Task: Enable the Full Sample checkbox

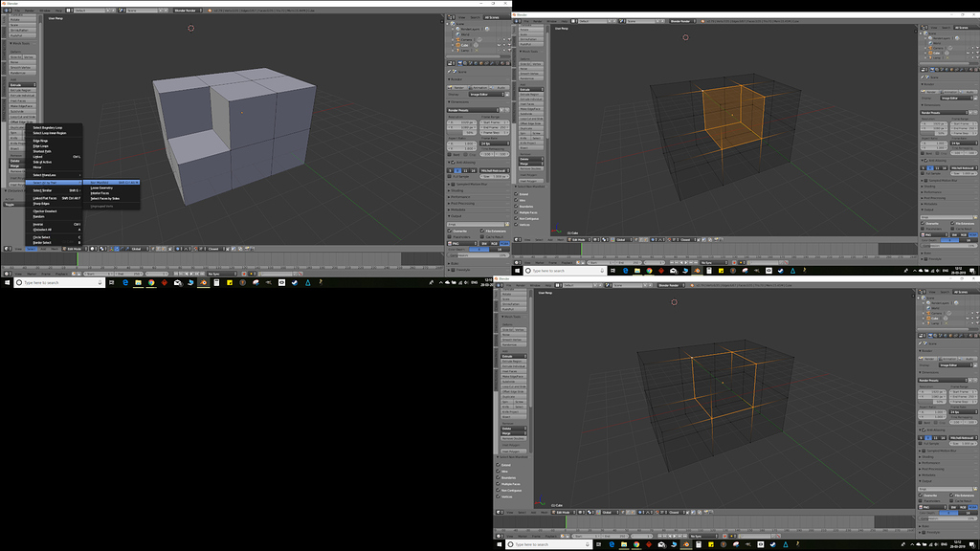Action: click(451, 176)
